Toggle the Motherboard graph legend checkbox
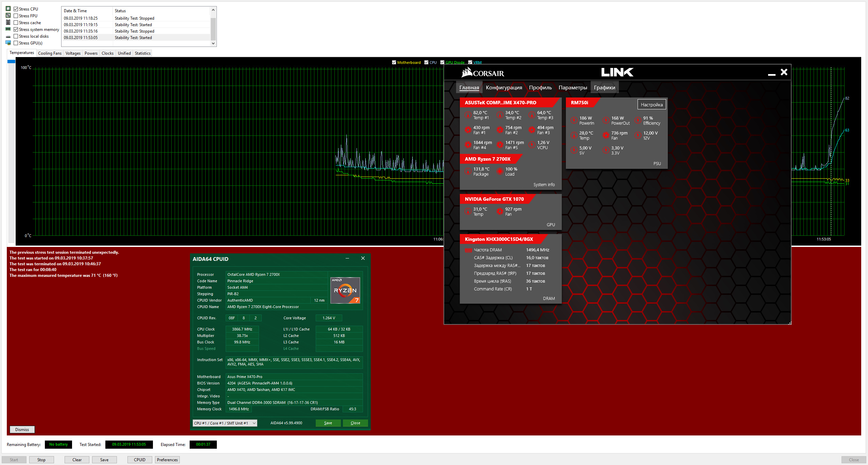The image size is (868, 465). [394, 62]
